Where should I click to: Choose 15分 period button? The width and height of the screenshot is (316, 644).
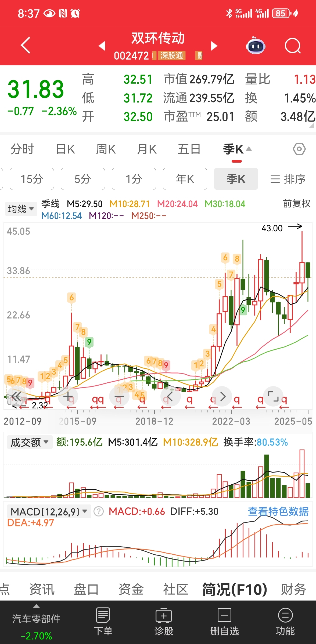32,179
